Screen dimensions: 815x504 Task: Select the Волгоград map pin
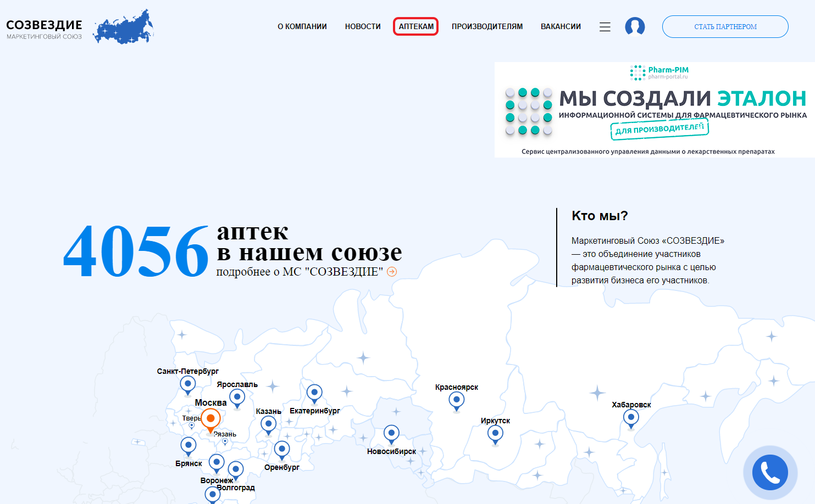[x=236, y=471]
